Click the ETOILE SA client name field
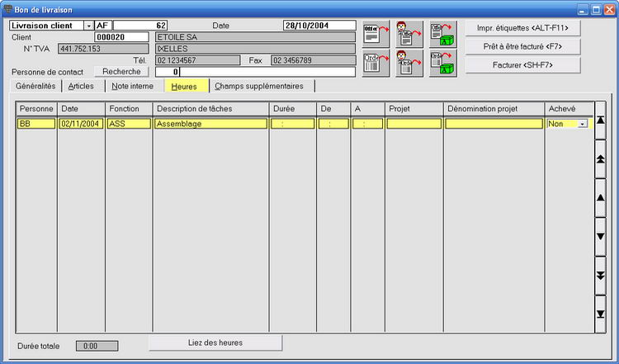This screenshot has height=364, width=619. click(x=255, y=37)
